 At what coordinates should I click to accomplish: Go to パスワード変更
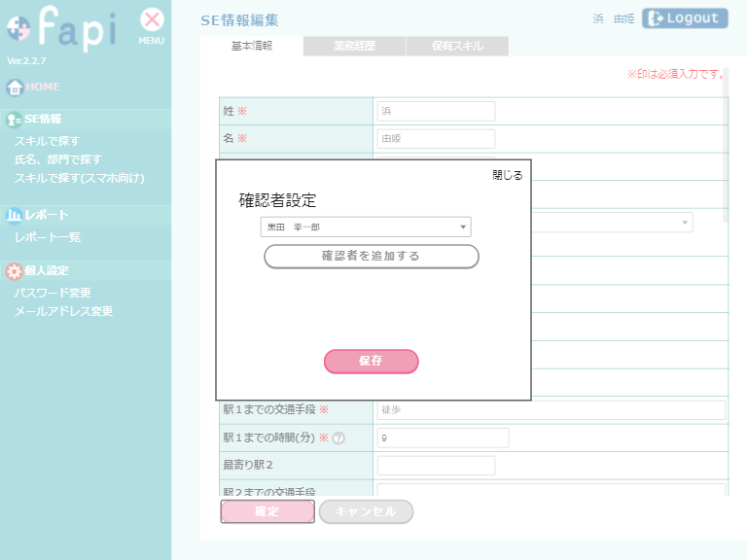point(53,293)
